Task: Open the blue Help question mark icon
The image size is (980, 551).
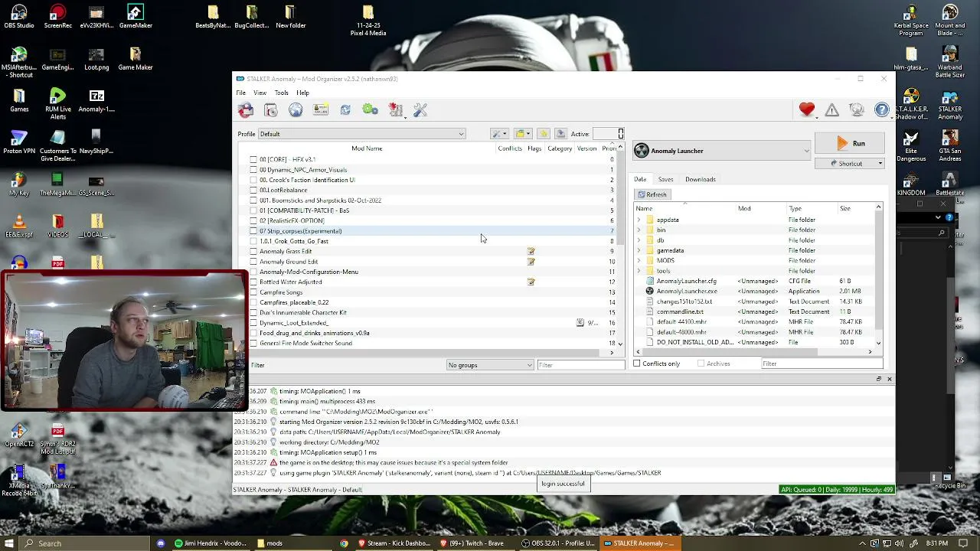Action: click(882, 110)
